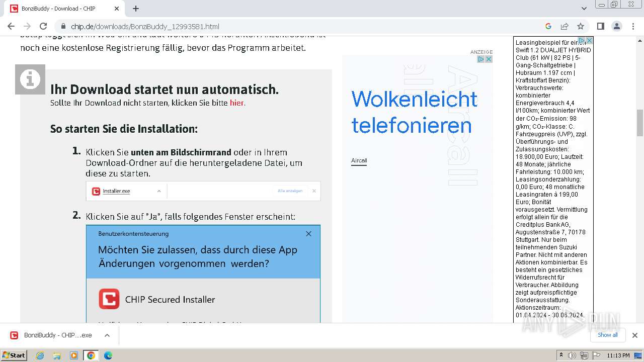The width and height of the screenshot is (644, 362).
Task: Click the Benutzerkontensteuerung dialog example image
Action: pos(203,274)
